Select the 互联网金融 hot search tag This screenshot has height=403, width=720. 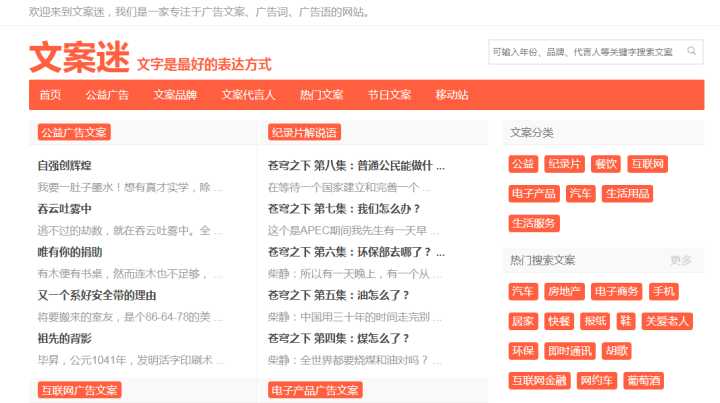tap(540, 381)
